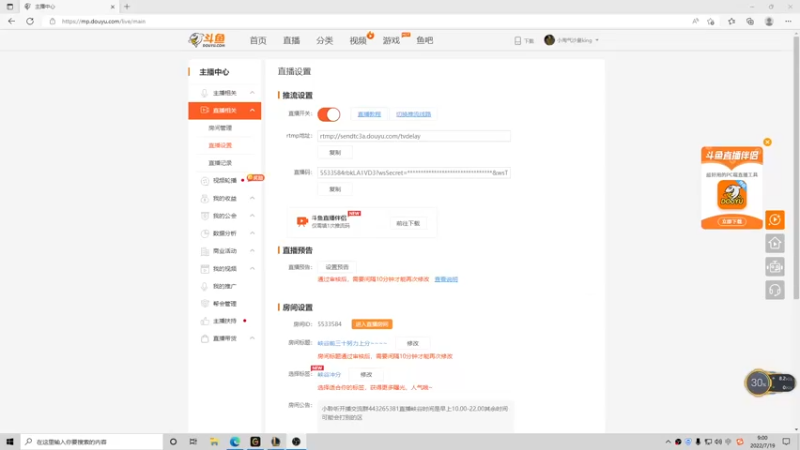Expand the 我的公会 sidebar section
This screenshot has width=800, height=450.
tap(252, 216)
